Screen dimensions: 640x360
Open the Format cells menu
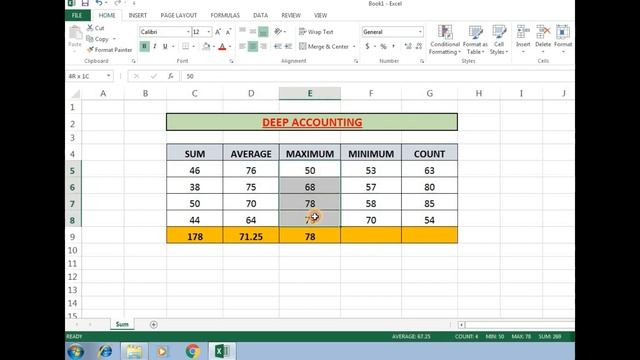pos(563,39)
